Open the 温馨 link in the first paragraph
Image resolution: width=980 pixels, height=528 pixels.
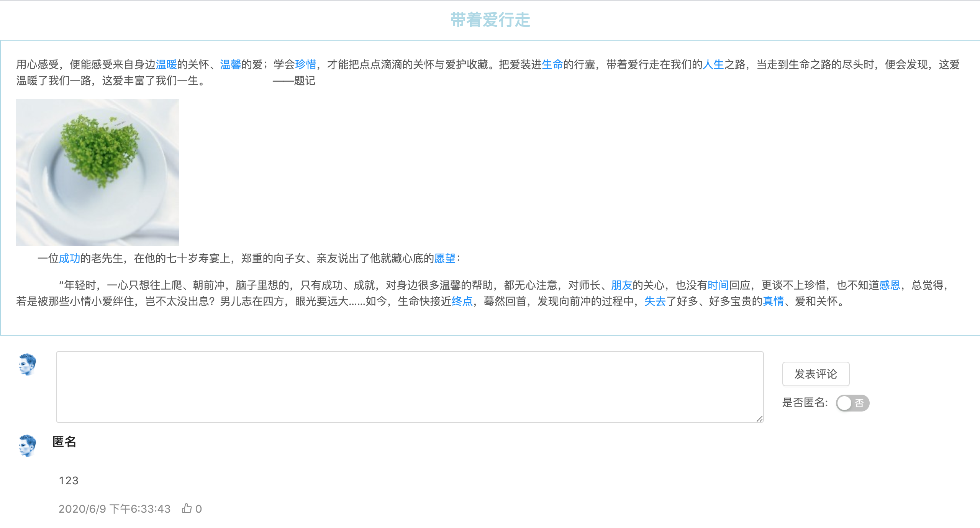point(231,64)
